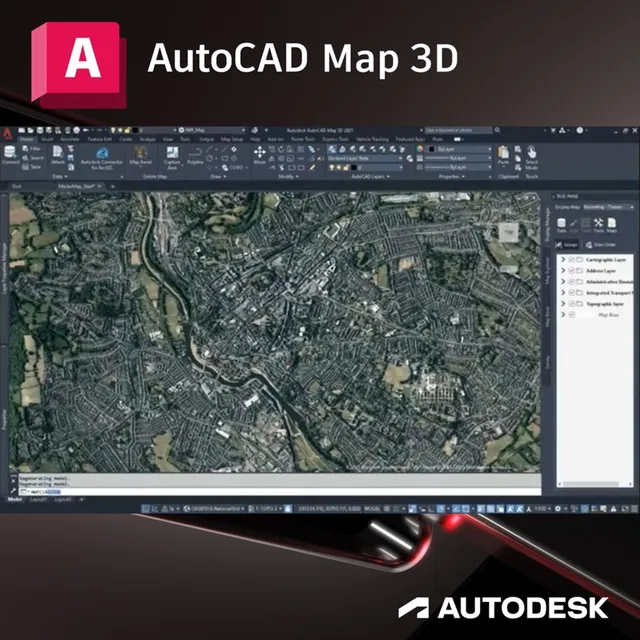Open the Analyze ribbon tab
640x640 pixels.
pos(147,140)
